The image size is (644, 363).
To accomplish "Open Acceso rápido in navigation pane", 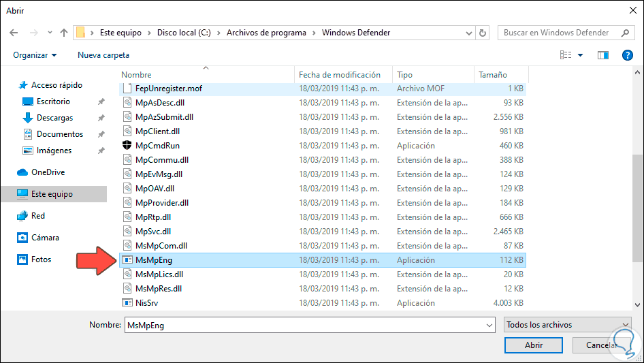I will click(57, 85).
